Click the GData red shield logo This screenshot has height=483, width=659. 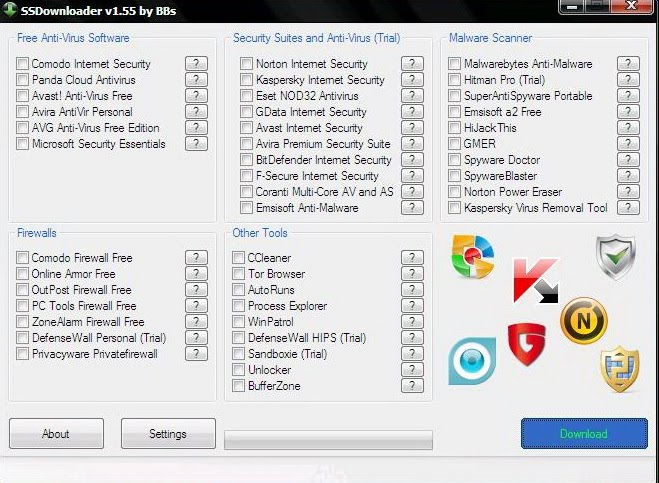click(527, 344)
